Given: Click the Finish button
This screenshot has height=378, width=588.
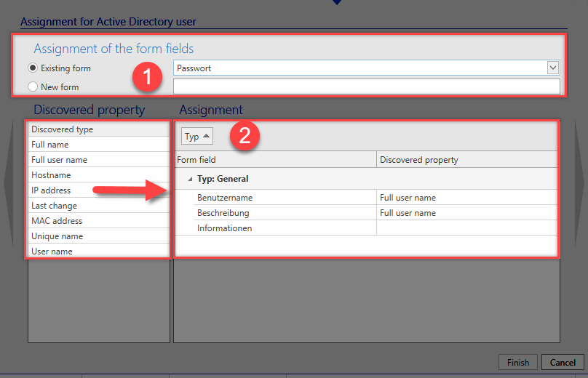Looking at the screenshot, I should [x=518, y=362].
